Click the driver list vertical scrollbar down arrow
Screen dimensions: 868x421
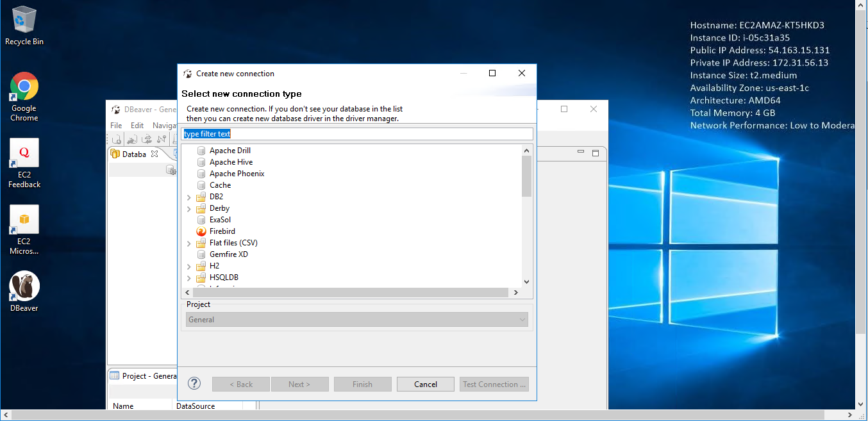(526, 281)
